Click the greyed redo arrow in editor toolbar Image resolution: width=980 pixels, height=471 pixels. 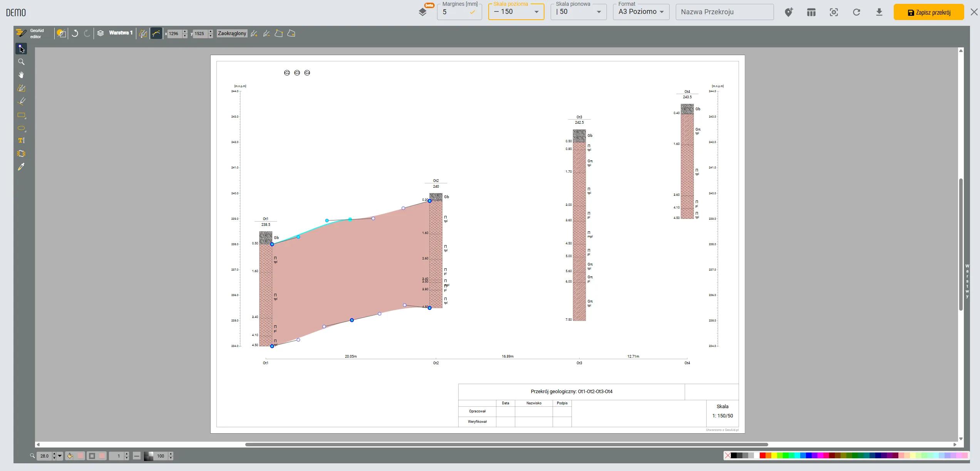click(x=87, y=34)
